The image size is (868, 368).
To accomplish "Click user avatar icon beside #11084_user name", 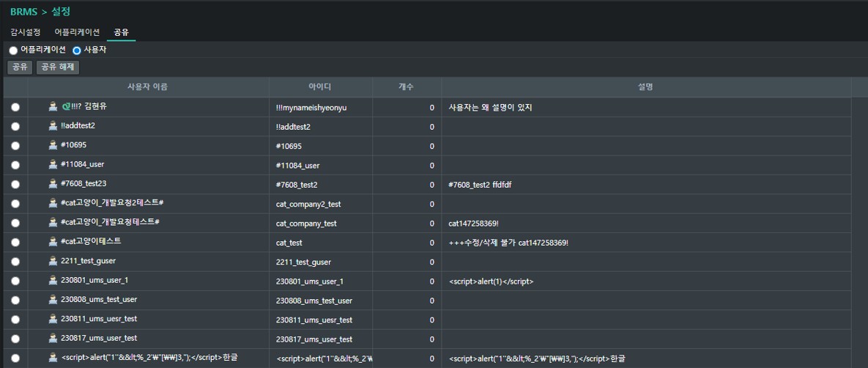I will tap(53, 165).
